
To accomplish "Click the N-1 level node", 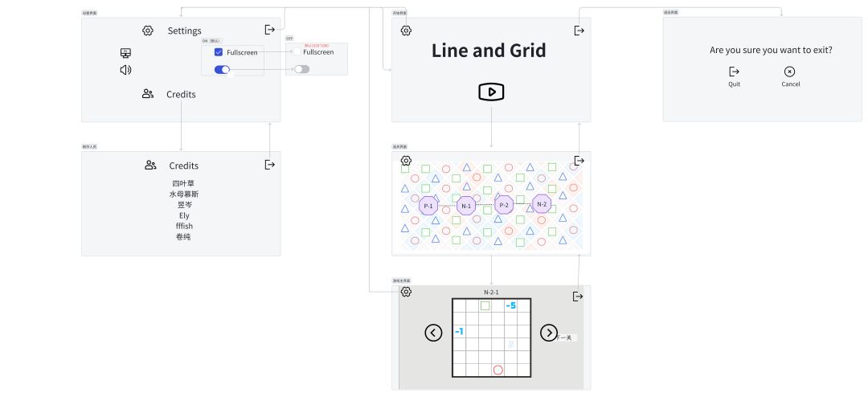I will tap(466, 206).
